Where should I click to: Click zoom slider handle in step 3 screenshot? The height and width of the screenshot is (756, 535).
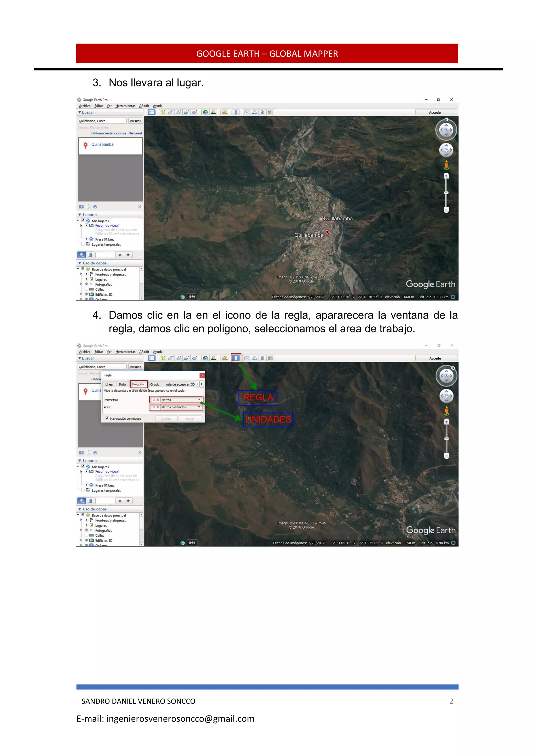pyautogui.click(x=446, y=193)
